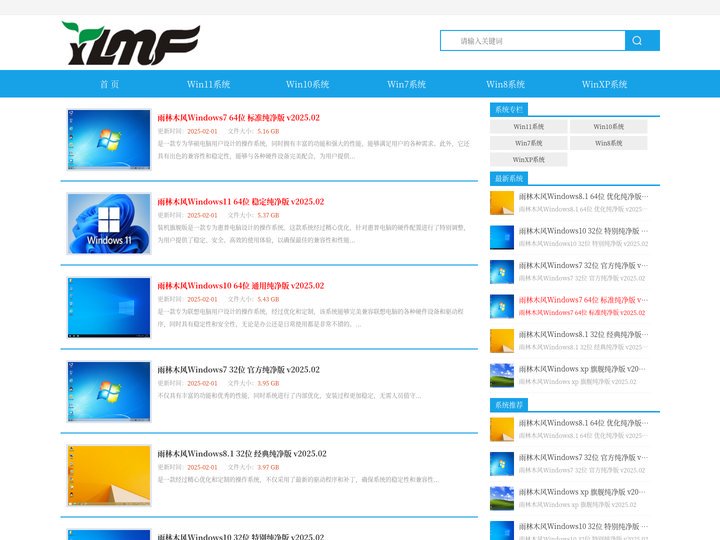Open the Win8系统 navigation item
Image resolution: width=720 pixels, height=540 pixels.
[506, 84]
